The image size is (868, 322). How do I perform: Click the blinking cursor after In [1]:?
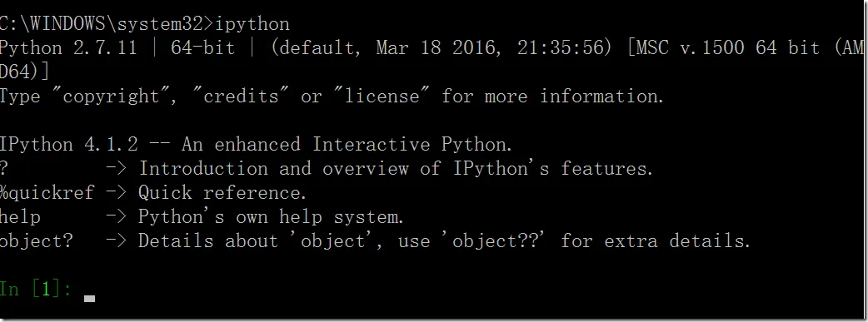(90, 299)
